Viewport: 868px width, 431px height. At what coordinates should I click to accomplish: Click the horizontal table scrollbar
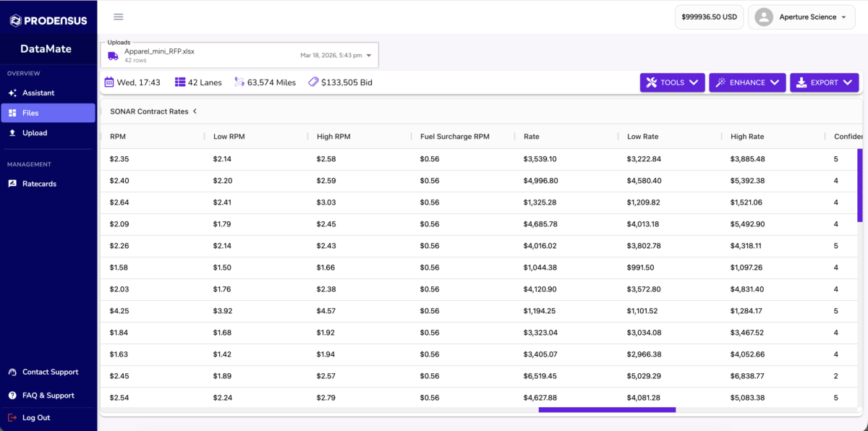point(607,410)
